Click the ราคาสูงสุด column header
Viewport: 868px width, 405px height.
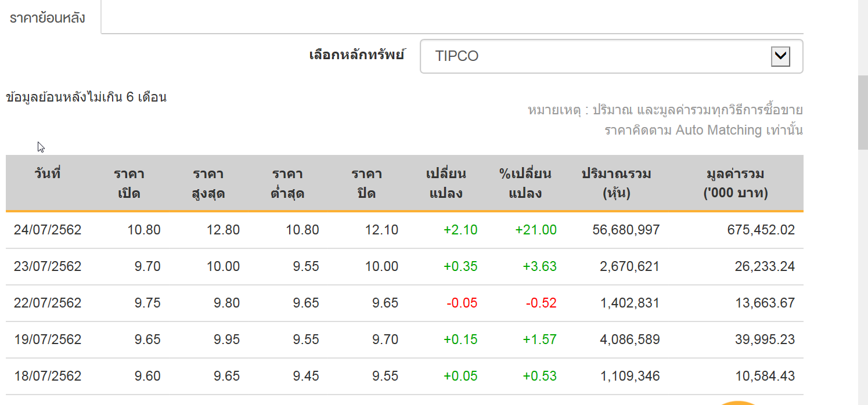[x=208, y=183]
